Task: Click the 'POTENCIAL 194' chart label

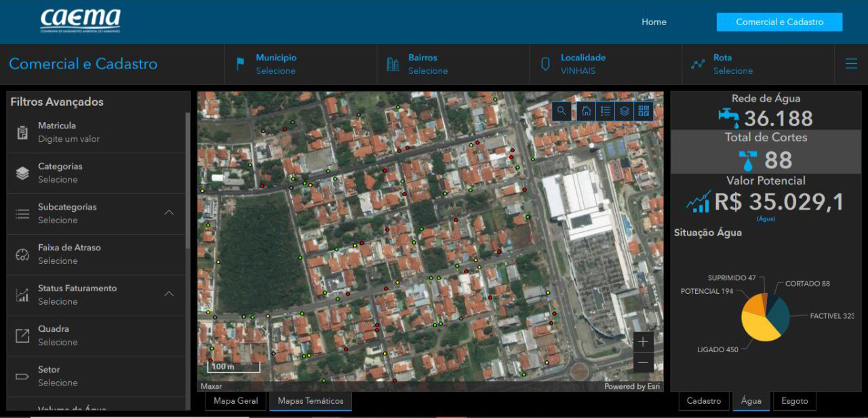Action: (707, 291)
